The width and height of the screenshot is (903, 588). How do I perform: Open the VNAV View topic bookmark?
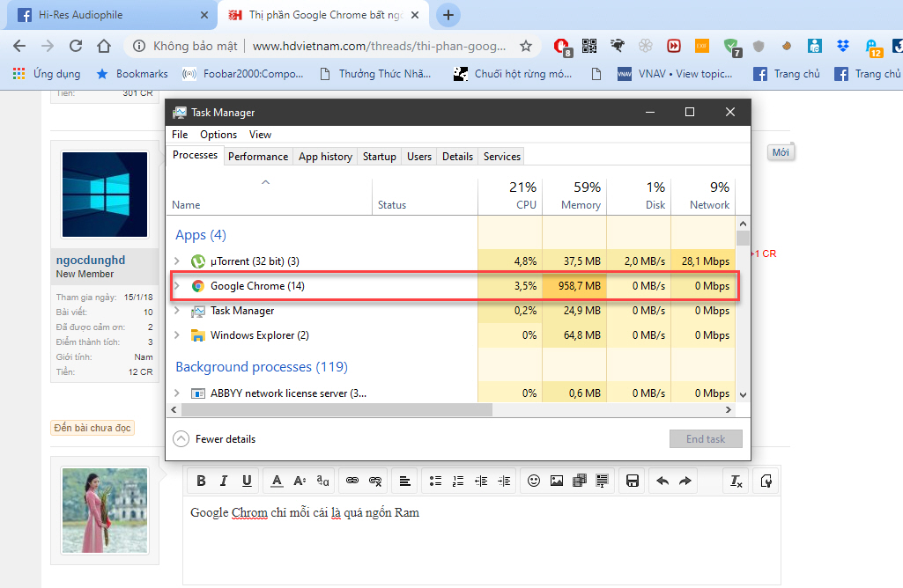[675, 74]
